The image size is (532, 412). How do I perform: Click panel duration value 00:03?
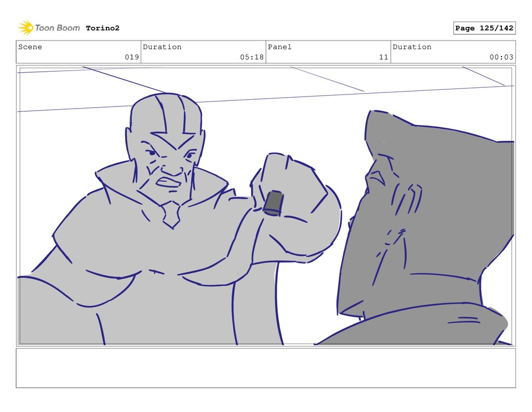click(501, 57)
